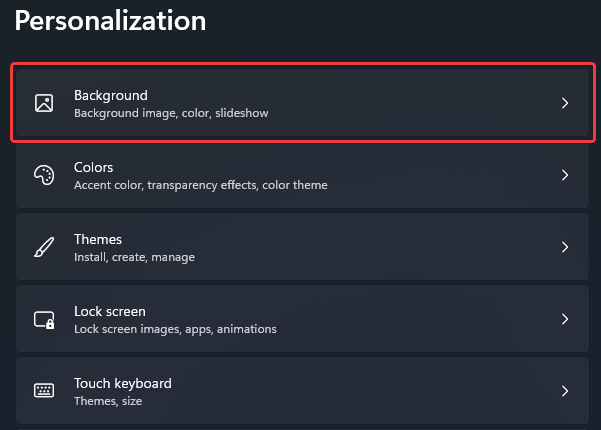The height and width of the screenshot is (430, 601).
Task: Open the Colors settings label
Action: coord(94,167)
